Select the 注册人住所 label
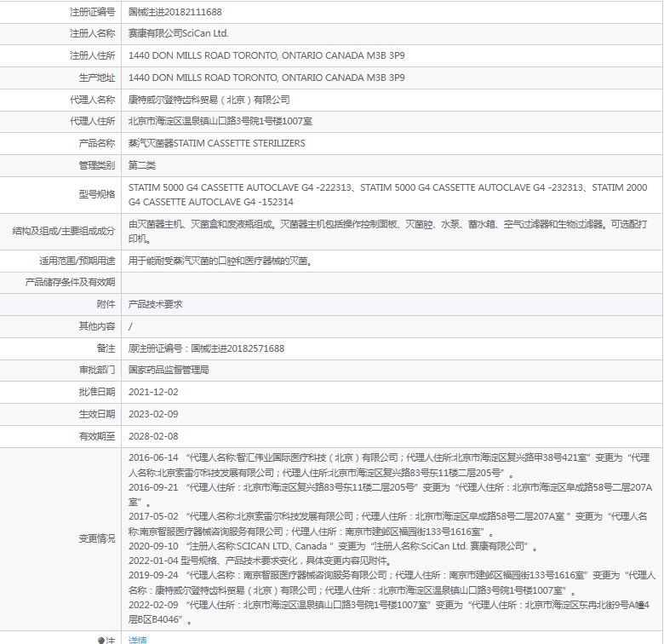Viewport: 664px width, 644px height. pos(92,55)
